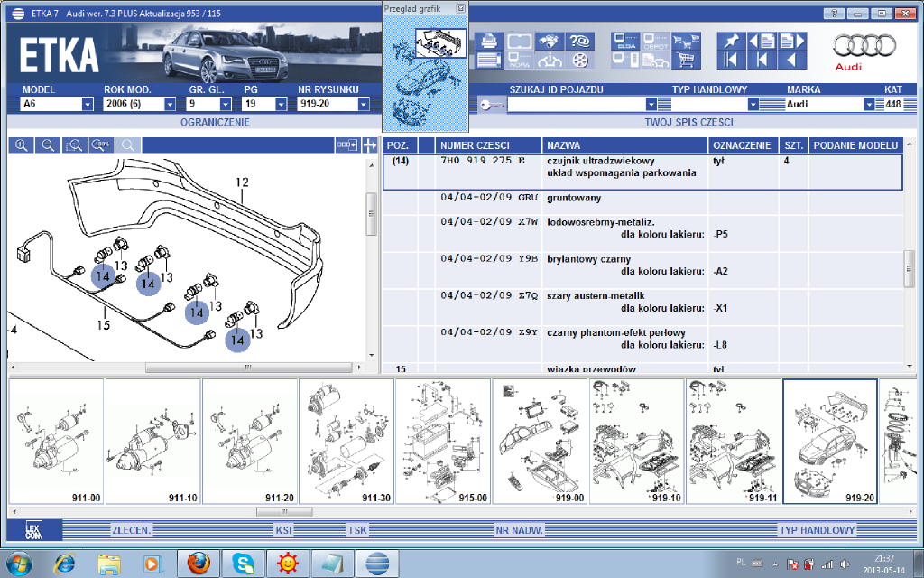Image resolution: width=924 pixels, height=578 pixels.
Task: Select thumbnail 919-11
Action: pos(733,441)
